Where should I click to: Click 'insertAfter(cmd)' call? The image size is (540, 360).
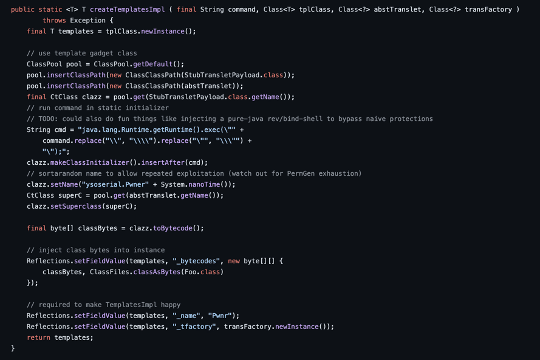coord(173,163)
